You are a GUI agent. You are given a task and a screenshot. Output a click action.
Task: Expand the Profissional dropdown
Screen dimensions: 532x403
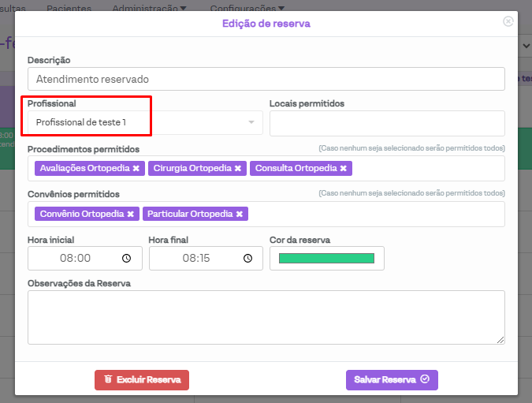[x=251, y=122]
